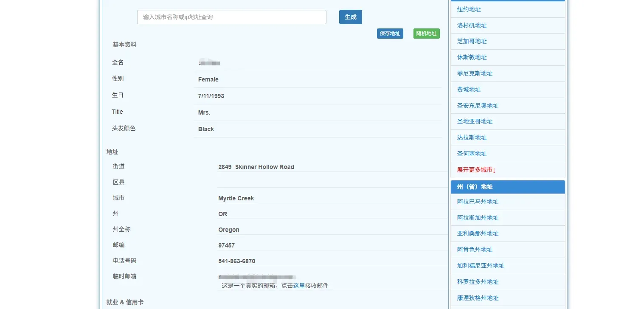Open the 芝加哥地址 link
The image size is (644, 309).
pos(472,41)
